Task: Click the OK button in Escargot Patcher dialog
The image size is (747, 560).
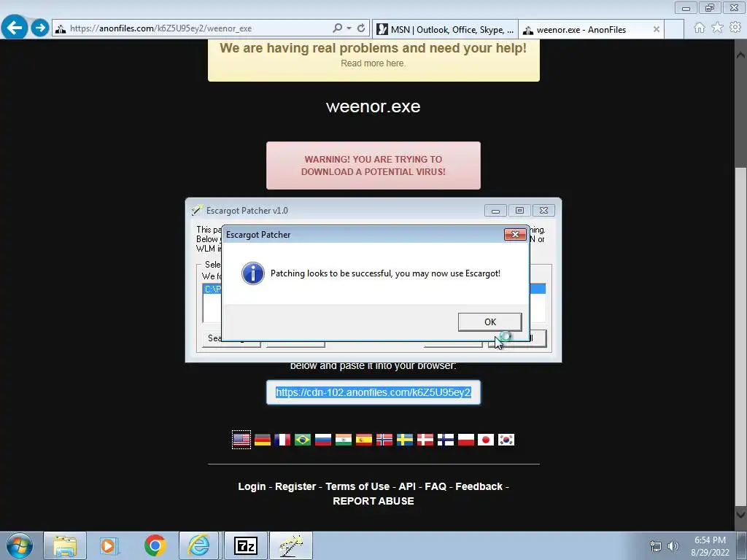Action: click(489, 322)
